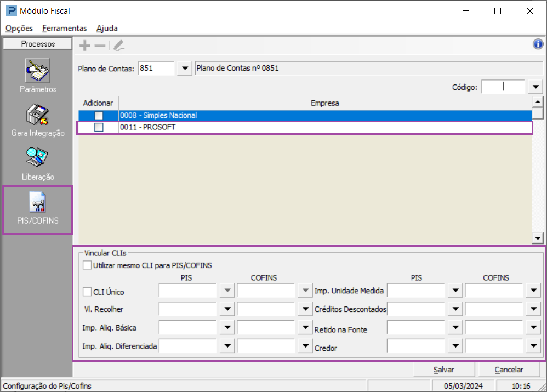547x392 pixels.
Task: Focus the Vl. Recolher COFINS field
Action: 266,309
